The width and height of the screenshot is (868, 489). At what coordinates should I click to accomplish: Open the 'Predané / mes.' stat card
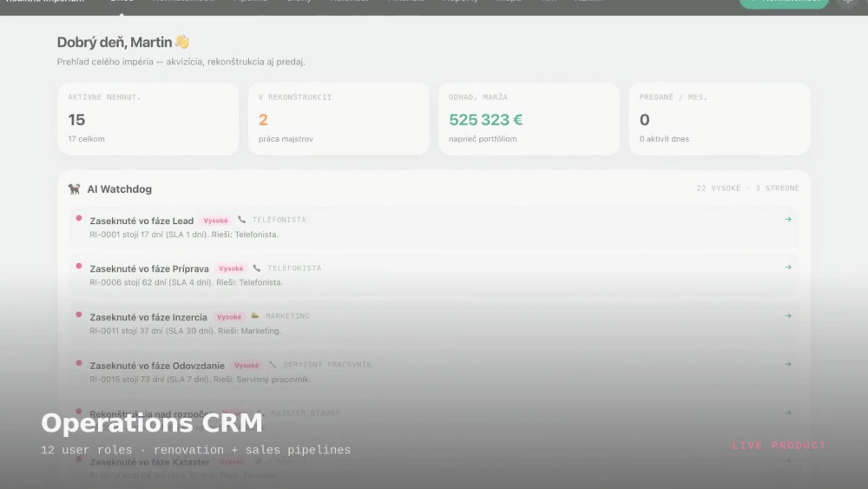(720, 118)
